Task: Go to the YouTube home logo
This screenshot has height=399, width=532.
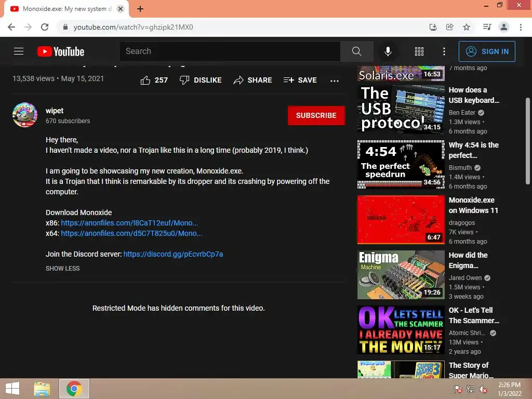Action: click(60, 51)
